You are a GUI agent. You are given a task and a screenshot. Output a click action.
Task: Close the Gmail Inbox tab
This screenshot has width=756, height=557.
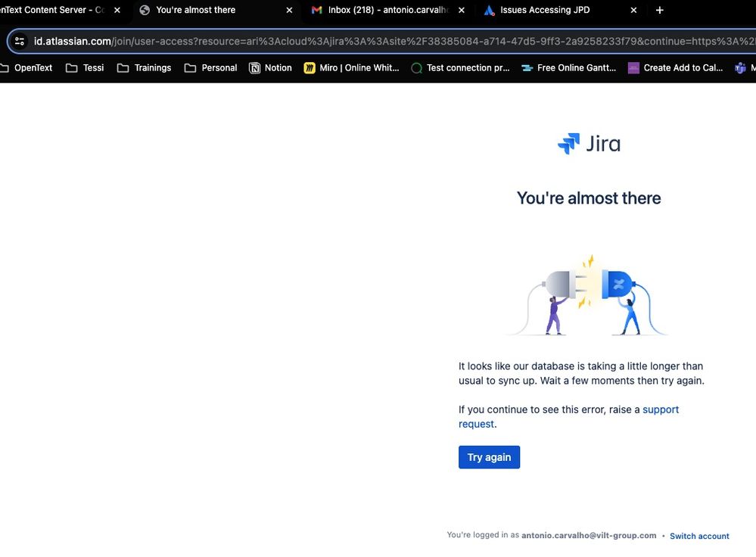462,10
